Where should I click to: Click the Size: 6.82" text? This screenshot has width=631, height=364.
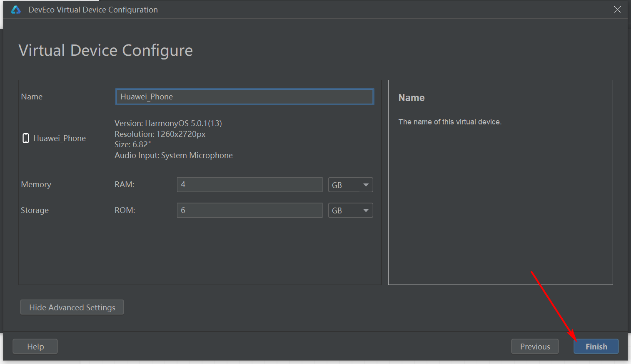[132, 144]
